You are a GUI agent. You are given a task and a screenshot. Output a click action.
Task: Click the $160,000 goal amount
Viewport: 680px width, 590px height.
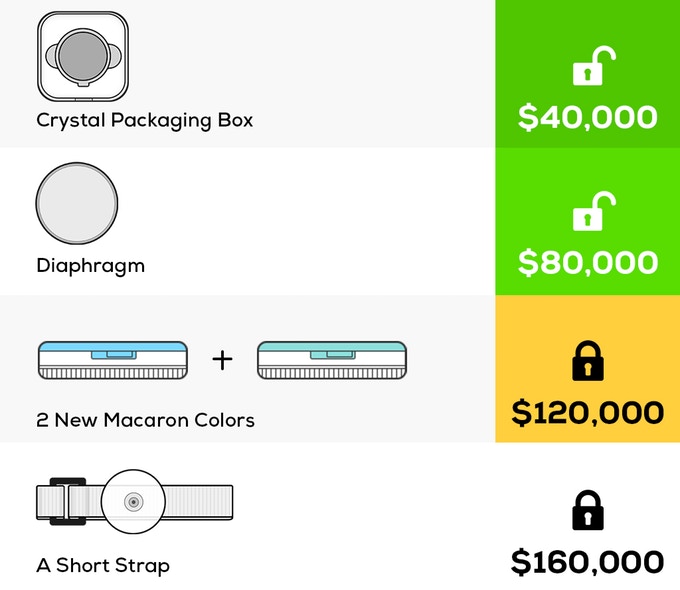pos(587,561)
